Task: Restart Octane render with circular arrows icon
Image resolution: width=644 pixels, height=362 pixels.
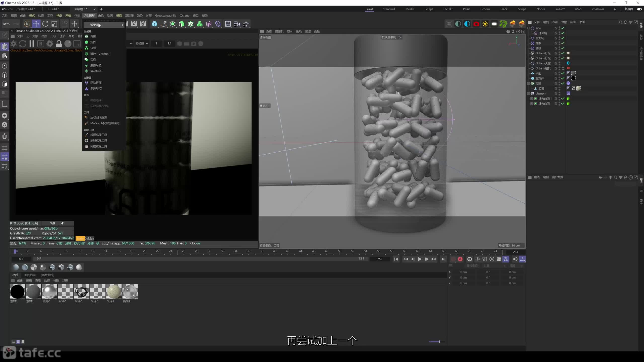Action: [23, 44]
